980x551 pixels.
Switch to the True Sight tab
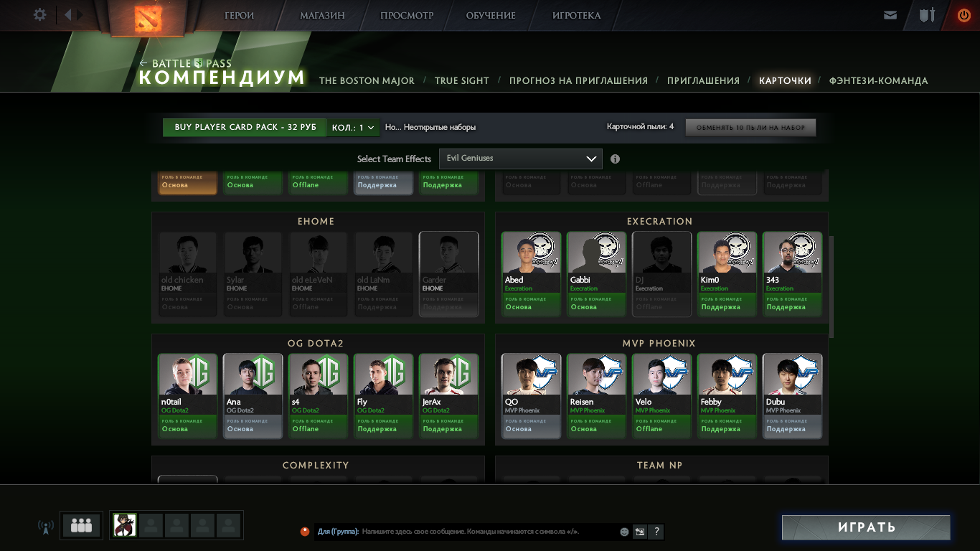[x=462, y=81]
